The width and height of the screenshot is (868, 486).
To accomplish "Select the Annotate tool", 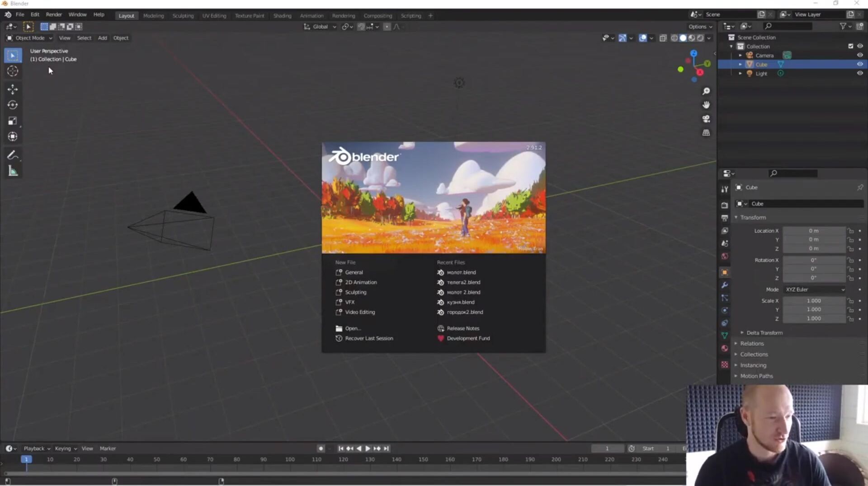I will [x=13, y=155].
